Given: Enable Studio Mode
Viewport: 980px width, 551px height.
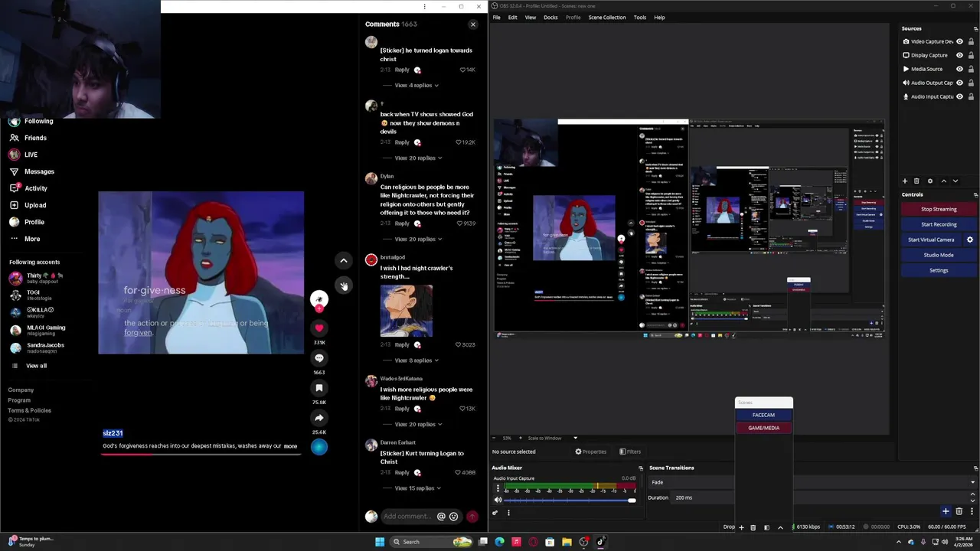Looking at the screenshot, I should pyautogui.click(x=939, y=255).
